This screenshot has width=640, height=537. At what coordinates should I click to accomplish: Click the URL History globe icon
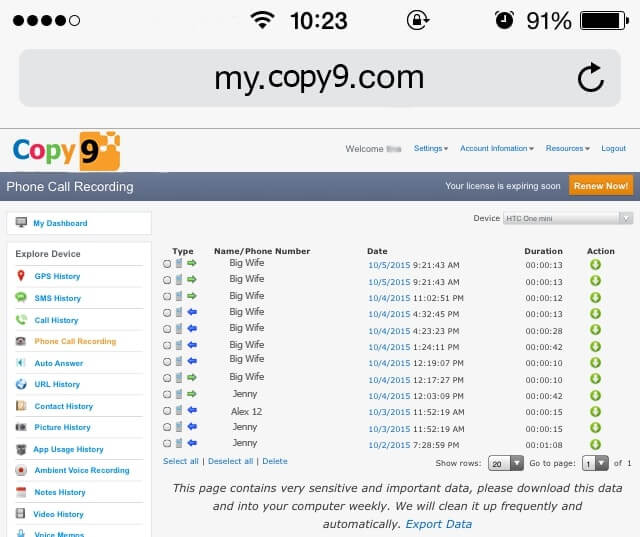(x=21, y=384)
